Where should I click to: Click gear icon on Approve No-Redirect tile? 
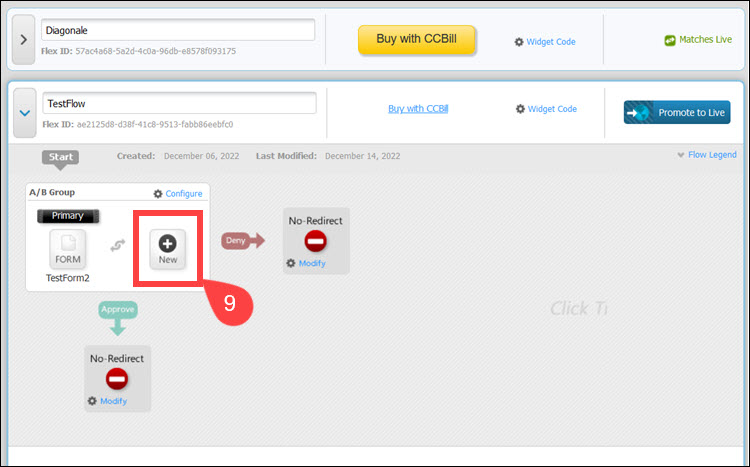pyautogui.click(x=92, y=401)
